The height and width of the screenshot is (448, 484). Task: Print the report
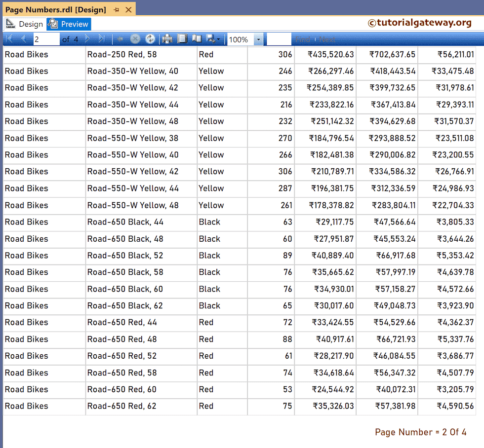[x=167, y=39]
